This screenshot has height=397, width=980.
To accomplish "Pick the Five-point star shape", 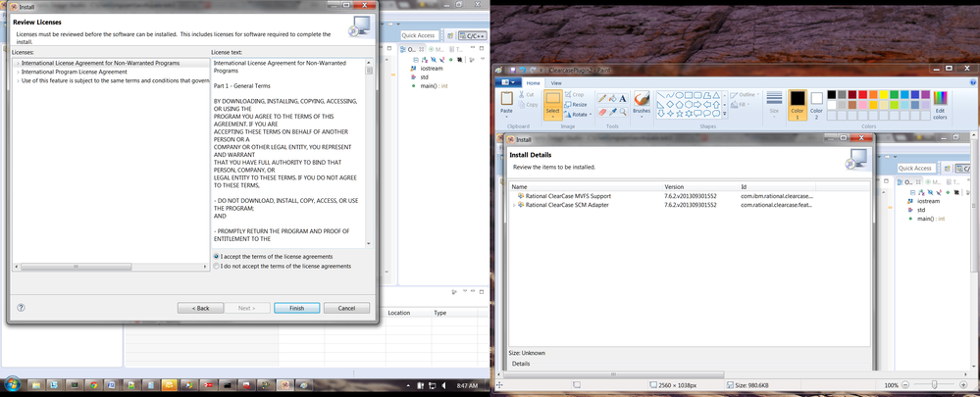I will (x=680, y=114).
